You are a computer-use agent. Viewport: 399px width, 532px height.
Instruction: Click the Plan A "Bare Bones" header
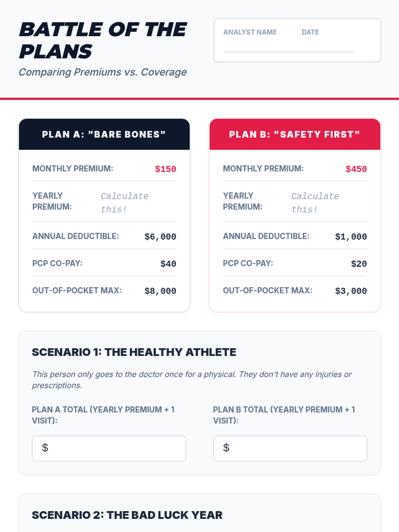point(104,134)
